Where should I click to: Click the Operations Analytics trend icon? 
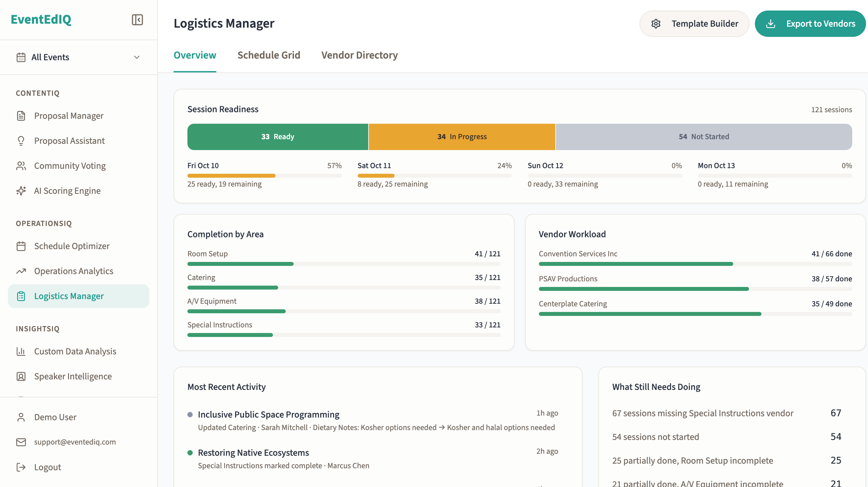pos(21,271)
